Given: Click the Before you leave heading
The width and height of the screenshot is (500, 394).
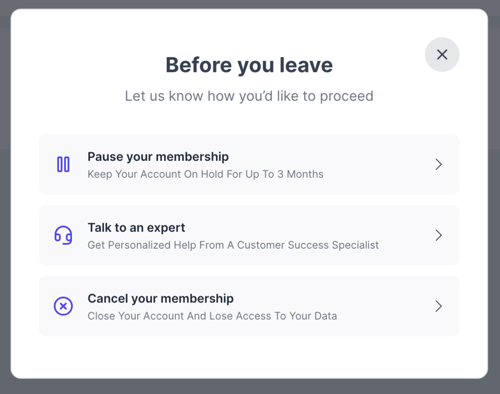Looking at the screenshot, I should 249,65.
